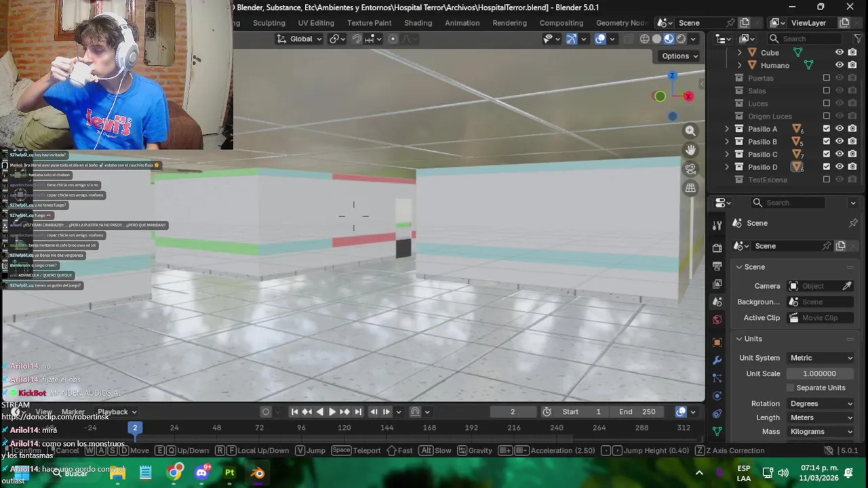Expand the Cube object tree
This screenshot has width=868, height=488.
739,52
